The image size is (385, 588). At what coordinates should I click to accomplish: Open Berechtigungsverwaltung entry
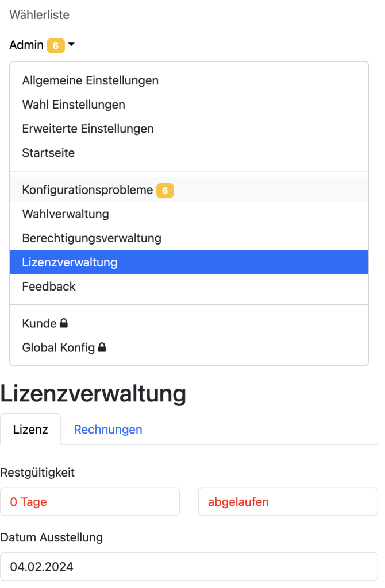[x=92, y=238]
